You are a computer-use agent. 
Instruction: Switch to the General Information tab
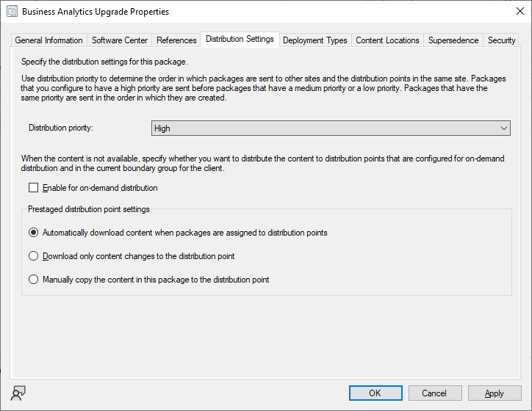tap(48, 40)
